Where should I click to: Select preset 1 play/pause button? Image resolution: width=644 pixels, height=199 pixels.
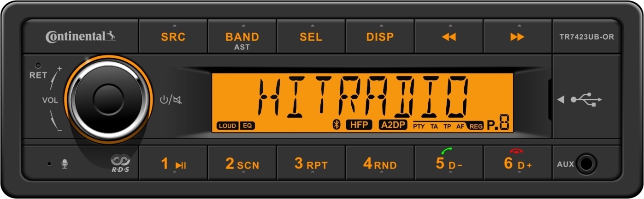tap(173, 163)
